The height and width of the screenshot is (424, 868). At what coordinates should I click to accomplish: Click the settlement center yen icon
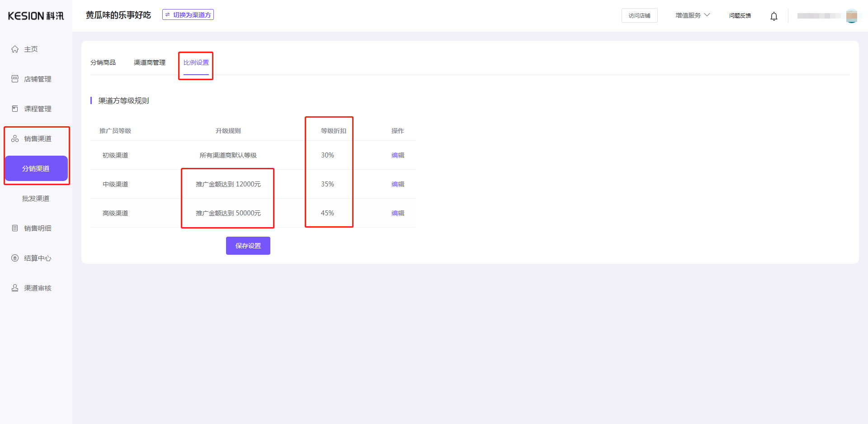point(15,258)
